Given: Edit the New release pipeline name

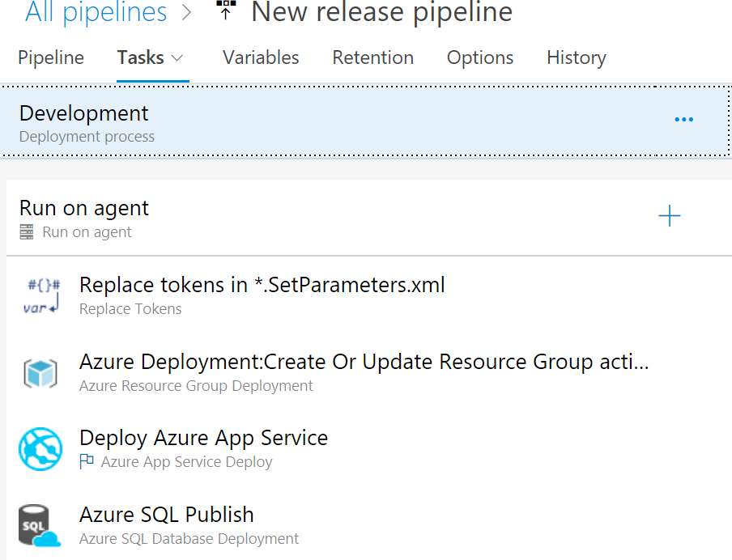Looking at the screenshot, I should [x=381, y=12].
